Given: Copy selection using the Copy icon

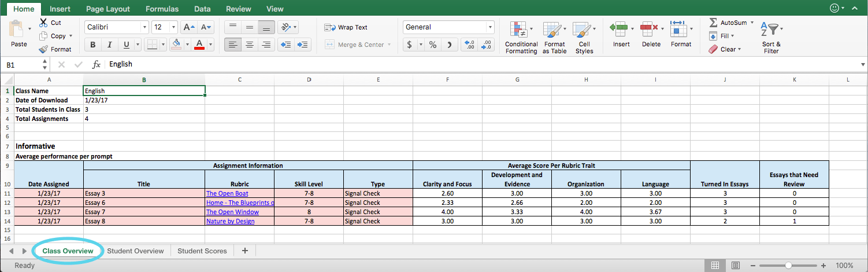Looking at the screenshot, I should click(43, 36).
